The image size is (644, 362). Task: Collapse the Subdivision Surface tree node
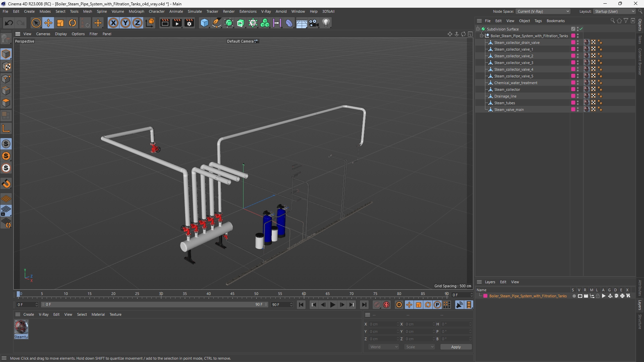478,29
